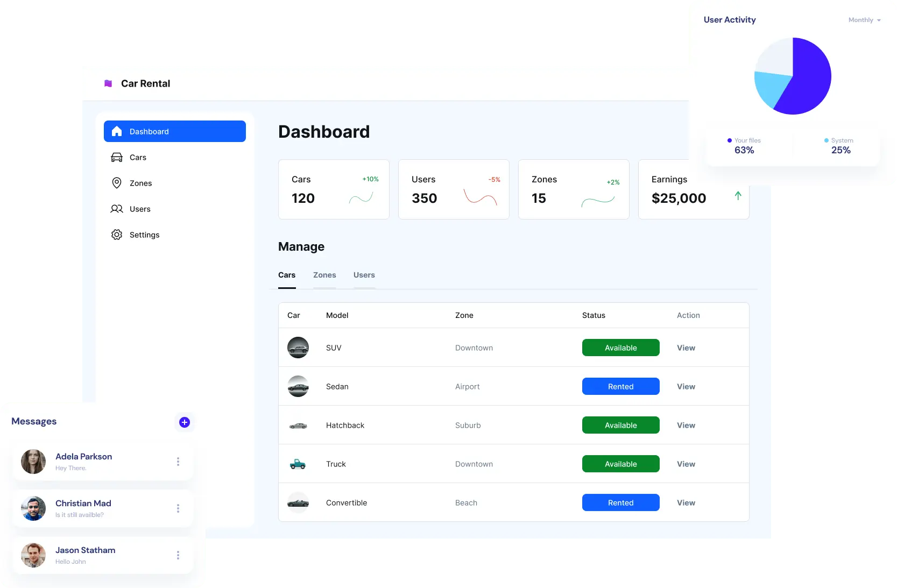Click the red trend line on Users card
Image resolution: width=897 pixels, height=588 pixels.
point(481,197)
